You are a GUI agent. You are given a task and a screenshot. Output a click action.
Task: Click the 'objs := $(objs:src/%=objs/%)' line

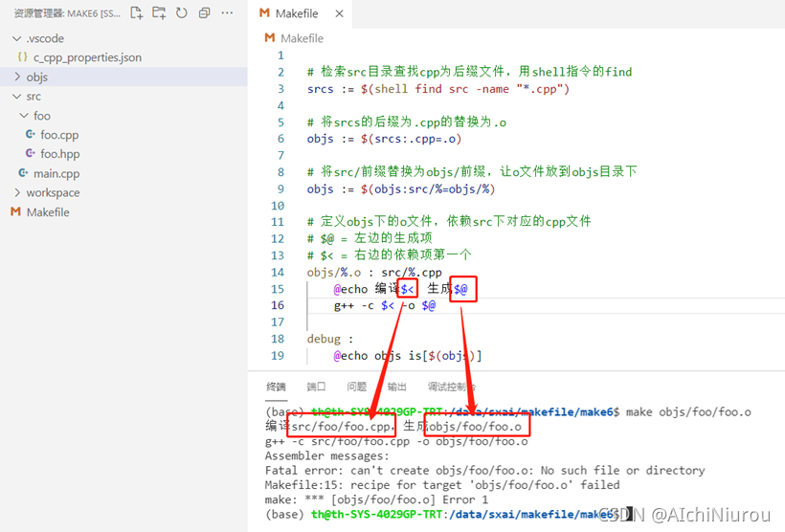point(401,189)
